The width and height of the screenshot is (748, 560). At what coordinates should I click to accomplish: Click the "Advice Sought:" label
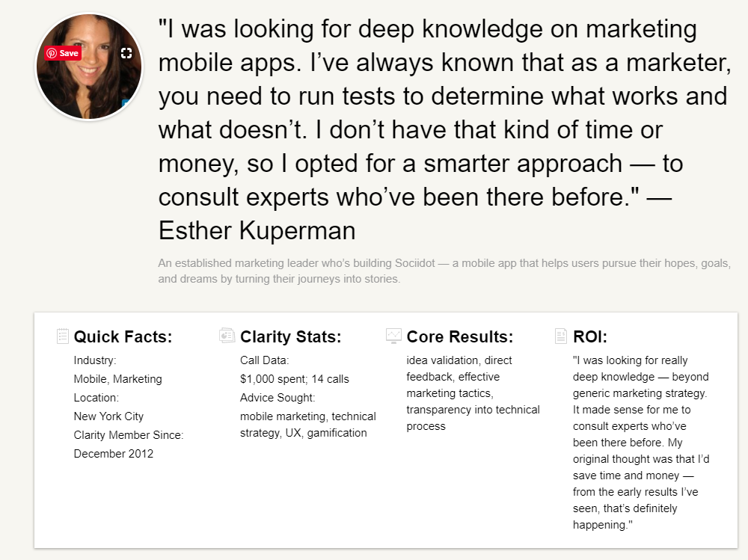click(278, 398)
